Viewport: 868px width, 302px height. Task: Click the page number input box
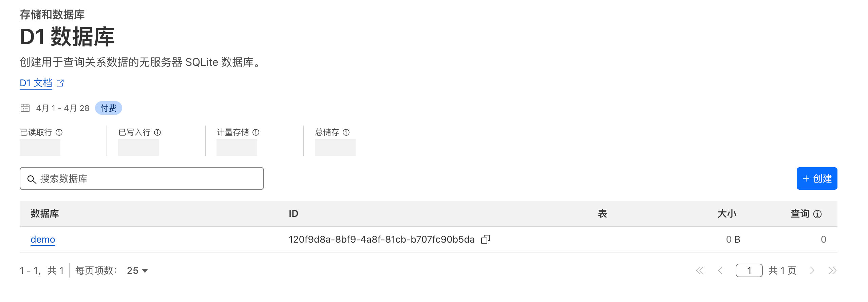pos(749,270)
